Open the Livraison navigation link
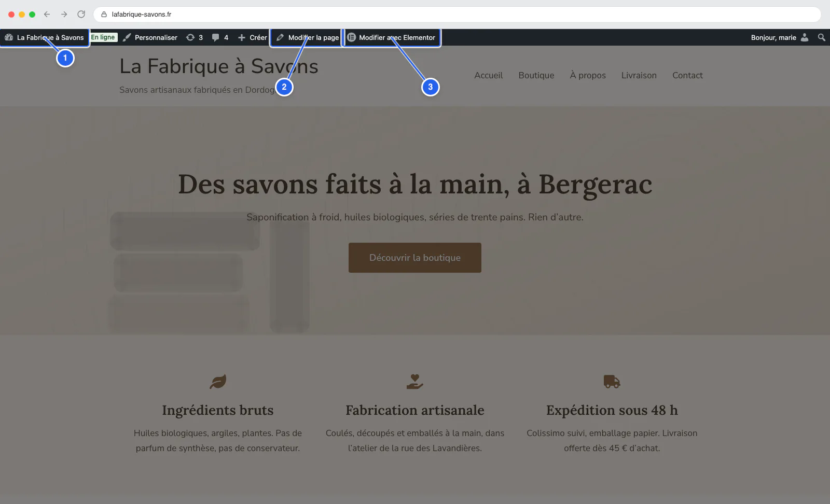830x504 pixels. (639, 76)
